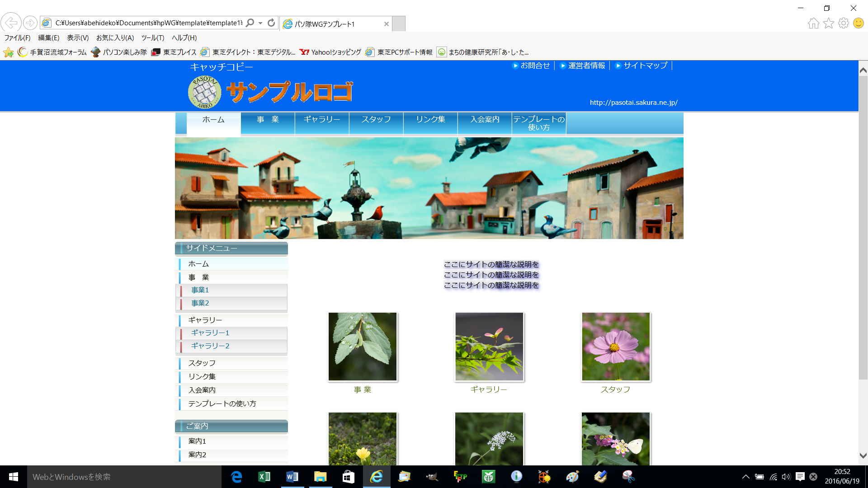
Task: Open Word from the taskbar
Action: click(x=292, y=477)
